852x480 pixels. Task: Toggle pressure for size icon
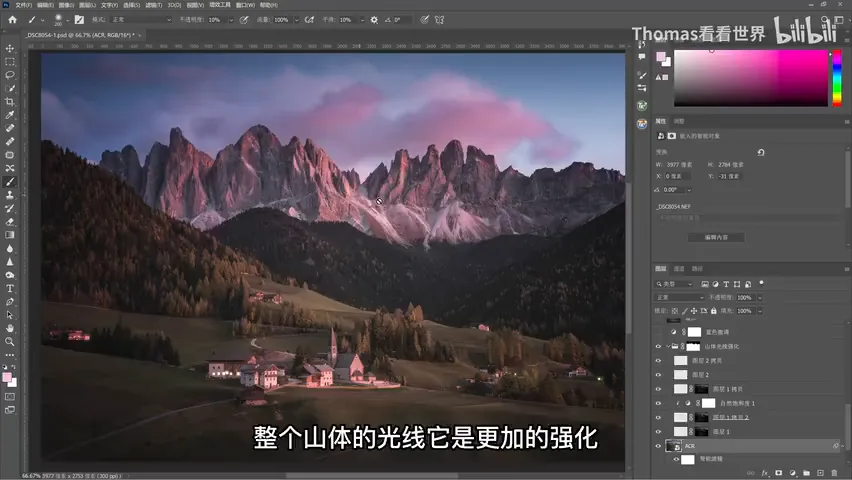[x=424, y=20]
